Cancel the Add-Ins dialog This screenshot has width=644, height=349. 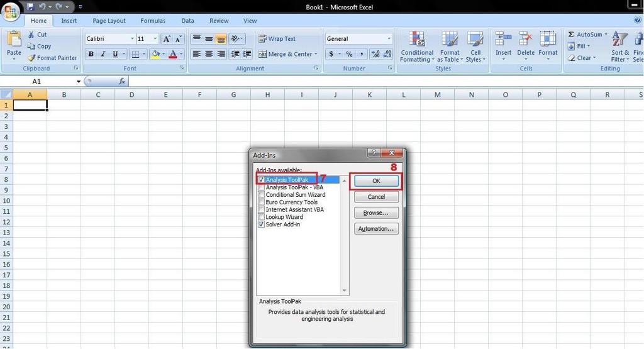tap(376, 197)
